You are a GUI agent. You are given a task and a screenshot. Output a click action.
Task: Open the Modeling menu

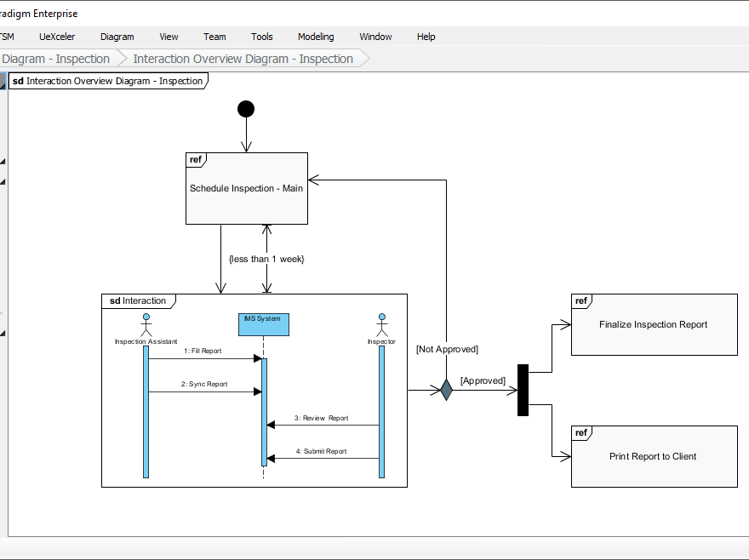[316, 37]
